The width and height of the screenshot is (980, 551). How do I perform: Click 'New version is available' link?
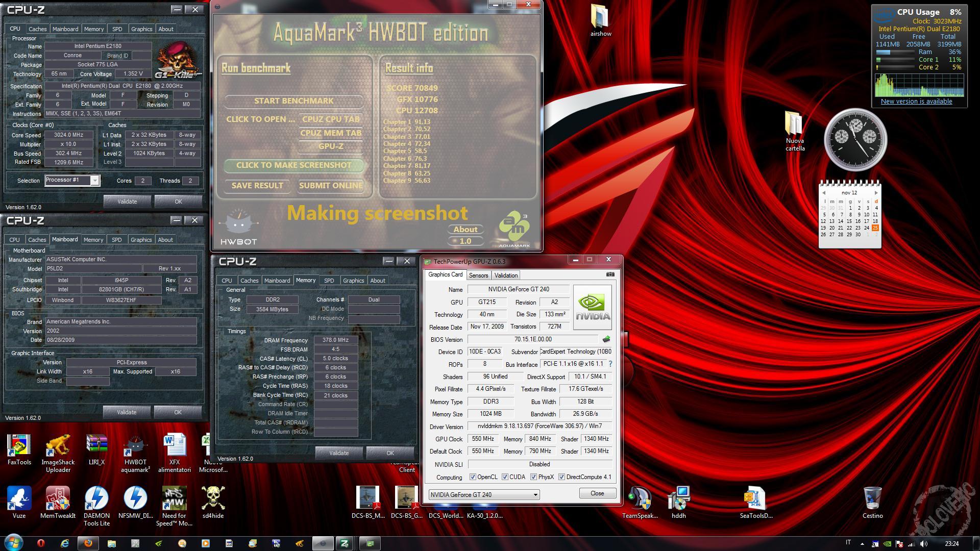(916, 101)
